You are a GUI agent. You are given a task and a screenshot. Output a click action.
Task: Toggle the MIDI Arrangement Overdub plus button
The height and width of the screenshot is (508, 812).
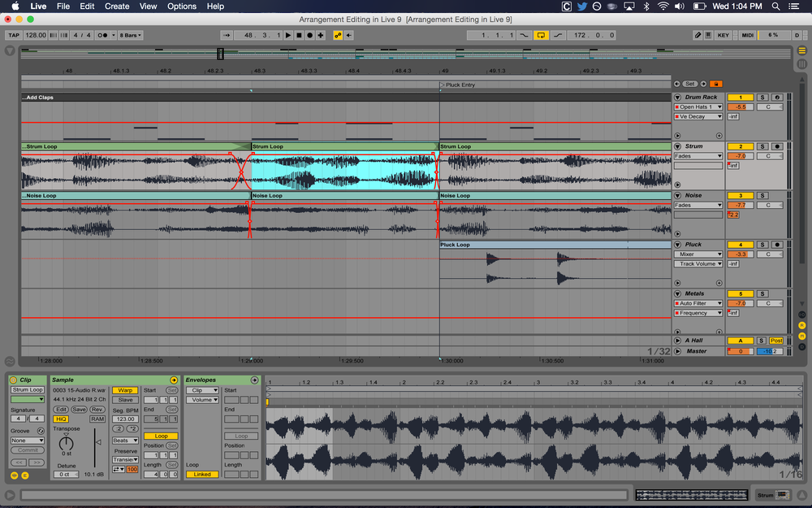tap(321, 35)
